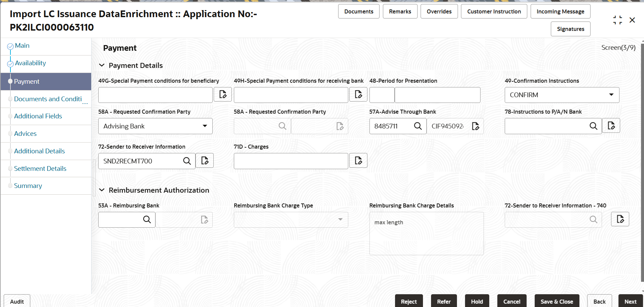Open details icon next to CIF945092 field
The width and height of the screenshot is (644, 307).
tap(476, 126)
